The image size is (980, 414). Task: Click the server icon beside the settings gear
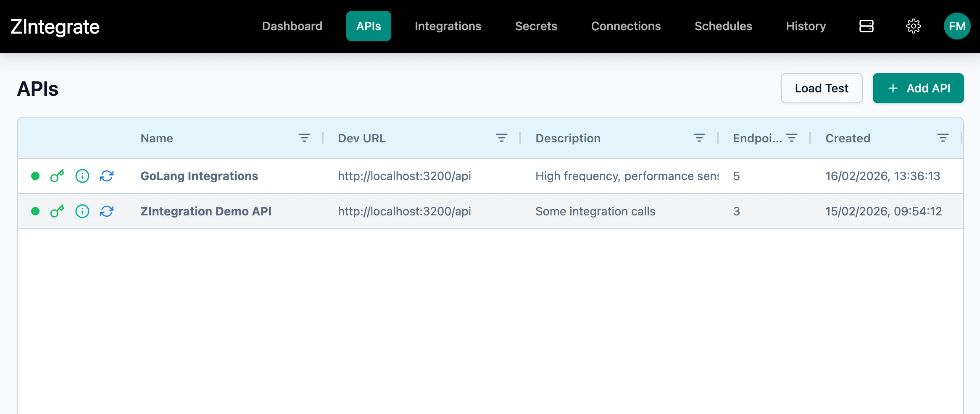(x=866, y=26)
